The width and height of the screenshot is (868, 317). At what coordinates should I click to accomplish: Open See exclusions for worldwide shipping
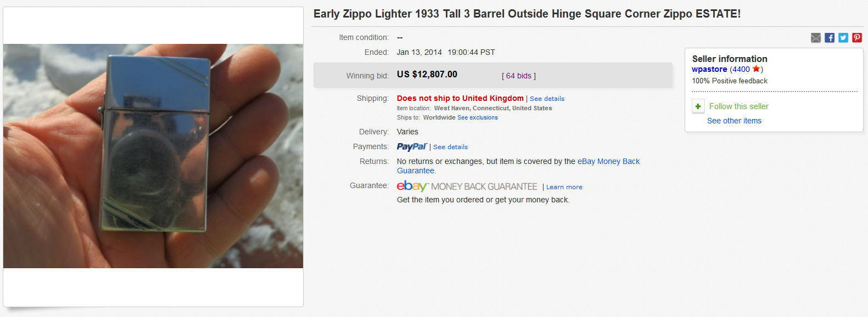(x=477, y=117)
